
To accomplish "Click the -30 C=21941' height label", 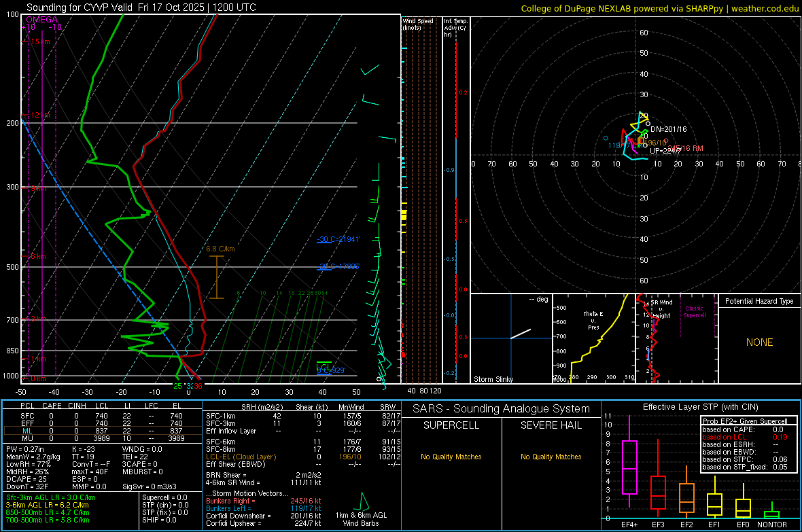I will [338, 239].
